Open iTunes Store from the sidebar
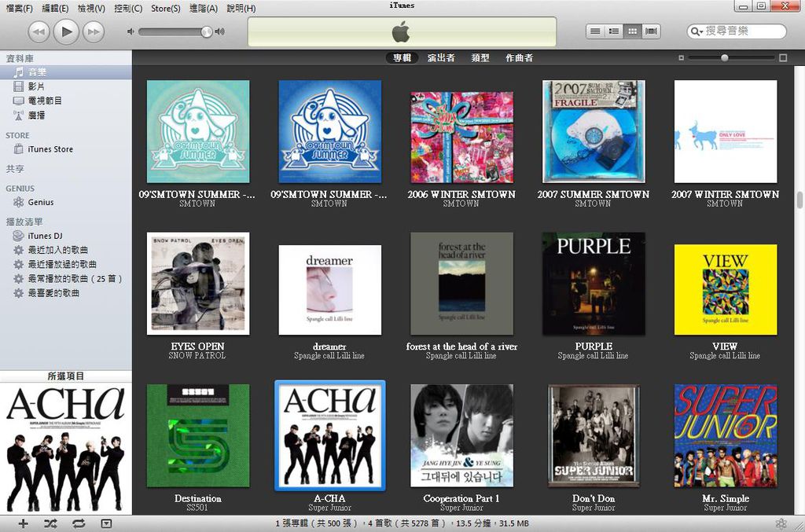The height and width of the screenshot is (532, 805). point(66,149)
